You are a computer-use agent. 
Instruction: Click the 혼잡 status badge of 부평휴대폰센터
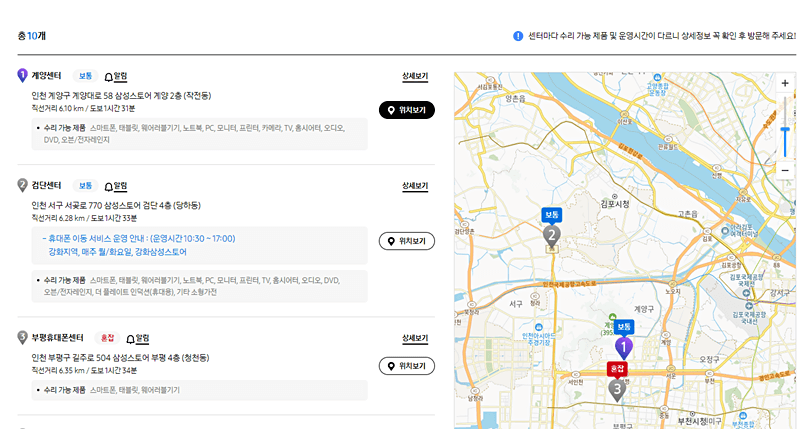[107, 338]
